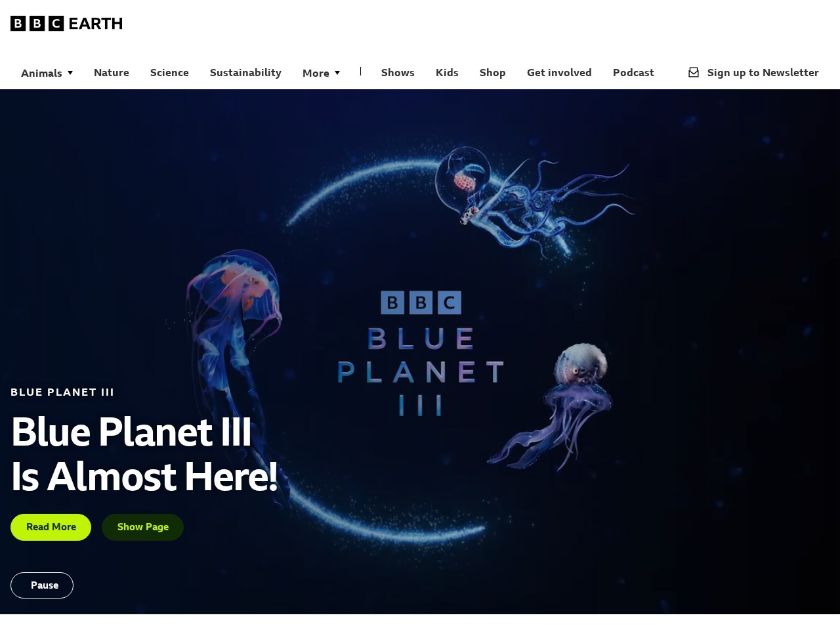Go to Get involved

(x=559, y=72)
